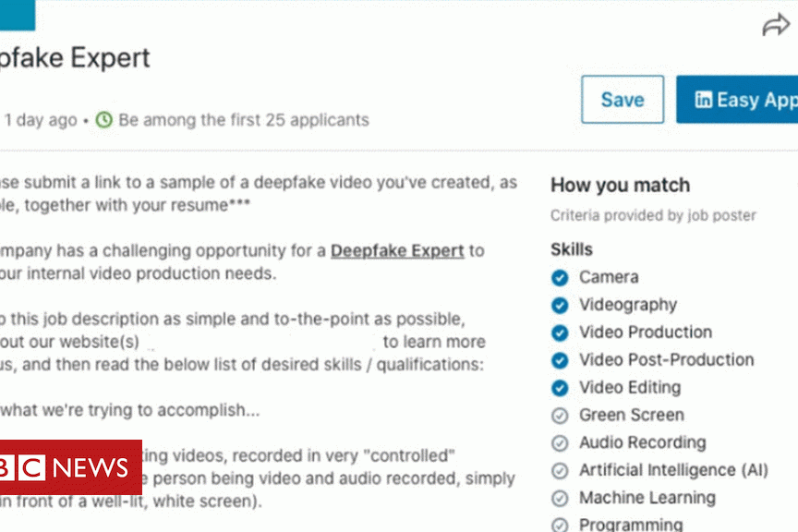Click the LinkedIn logo in Easy Apply
798x532 pixels.
point(704,100)
